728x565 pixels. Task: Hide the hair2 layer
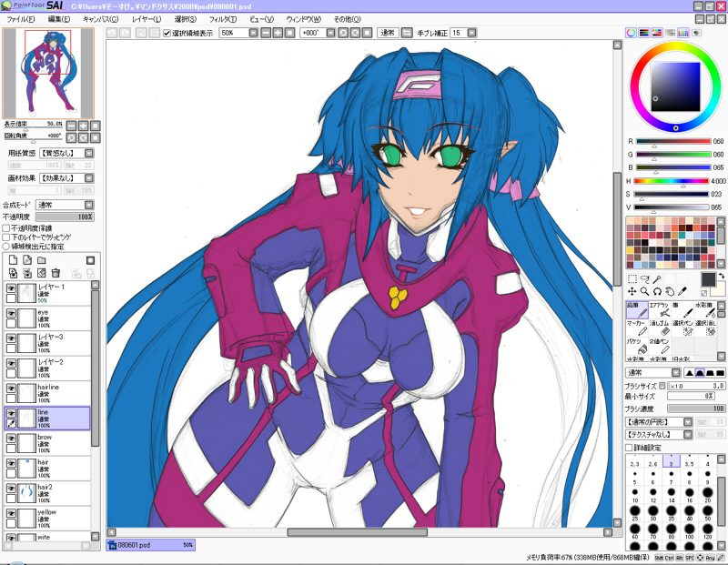11,489
